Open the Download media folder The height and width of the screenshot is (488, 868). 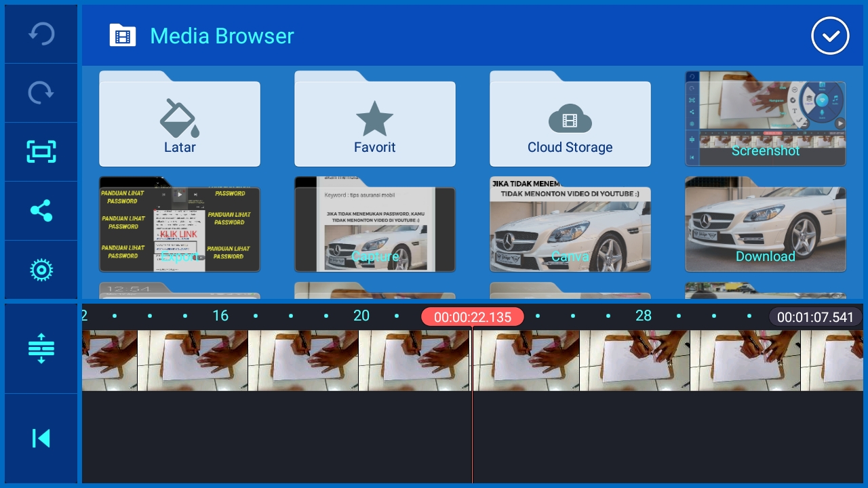point(766,227)
